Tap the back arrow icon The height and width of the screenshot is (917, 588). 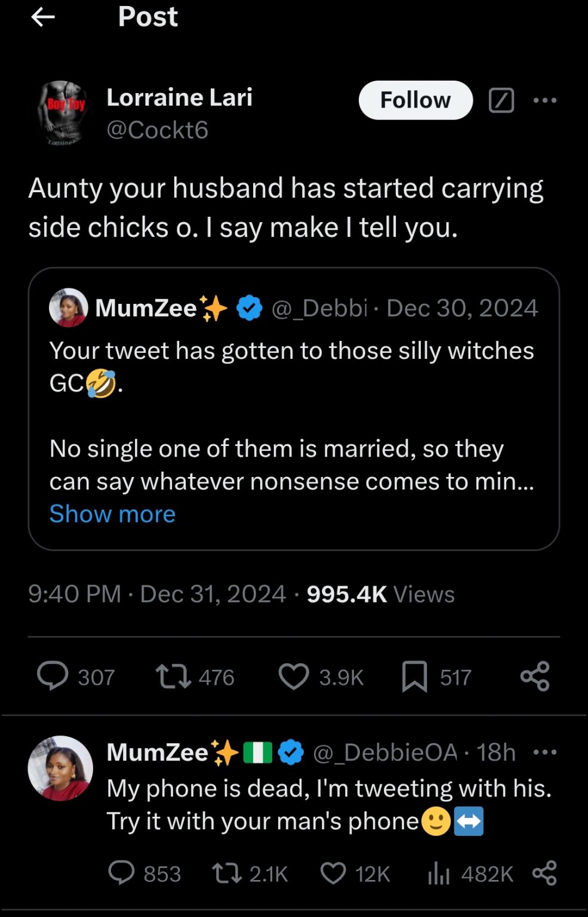pos(43,17)
